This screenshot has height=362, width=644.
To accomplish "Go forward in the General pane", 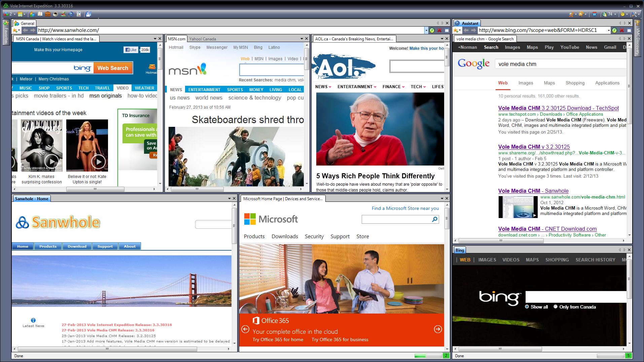I will click(x=33, y=30).
